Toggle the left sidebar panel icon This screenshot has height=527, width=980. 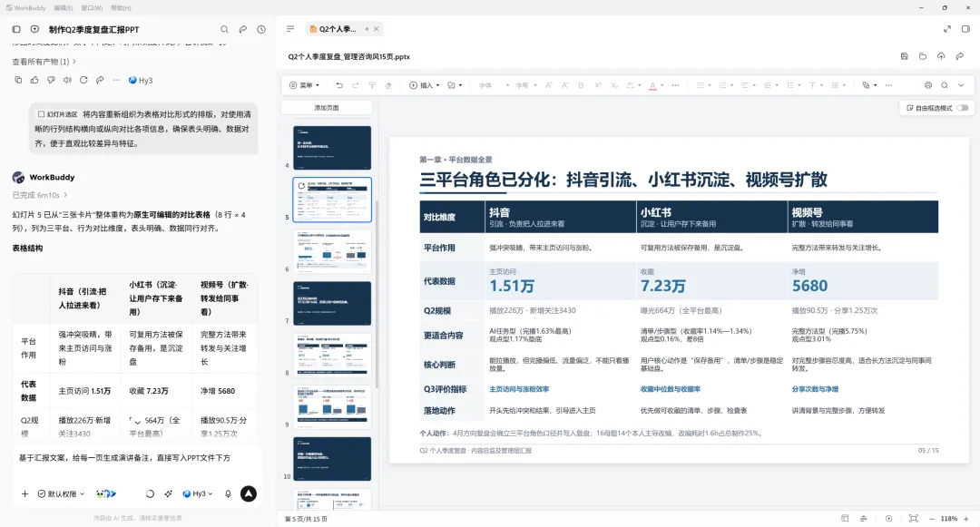[x=16, y=29]
